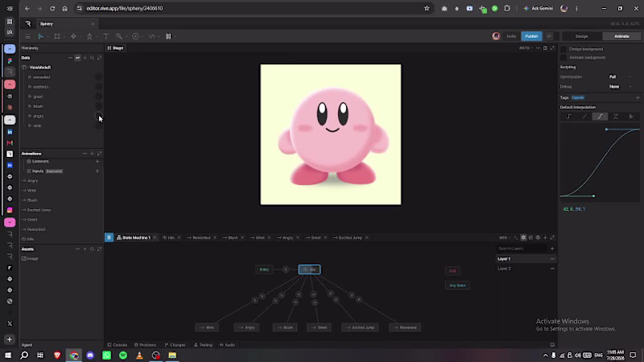The height and width of the screenshot is (362, 644).
Task: Add a new Input
Action: 97,171
